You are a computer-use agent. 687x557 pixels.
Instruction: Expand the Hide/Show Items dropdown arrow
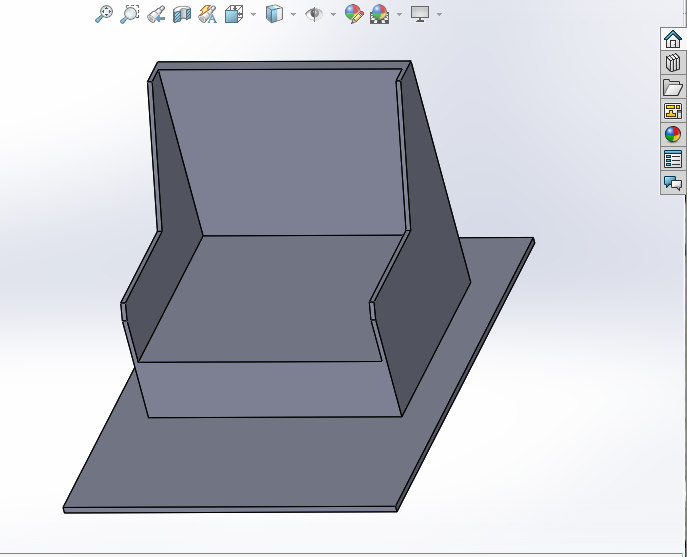coord(334,14)
